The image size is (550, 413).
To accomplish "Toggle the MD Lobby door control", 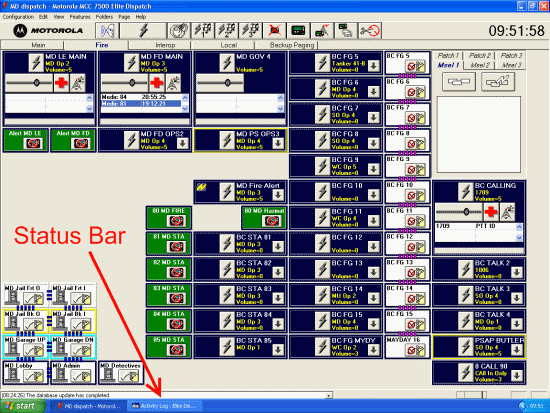I will pos(26,373).
